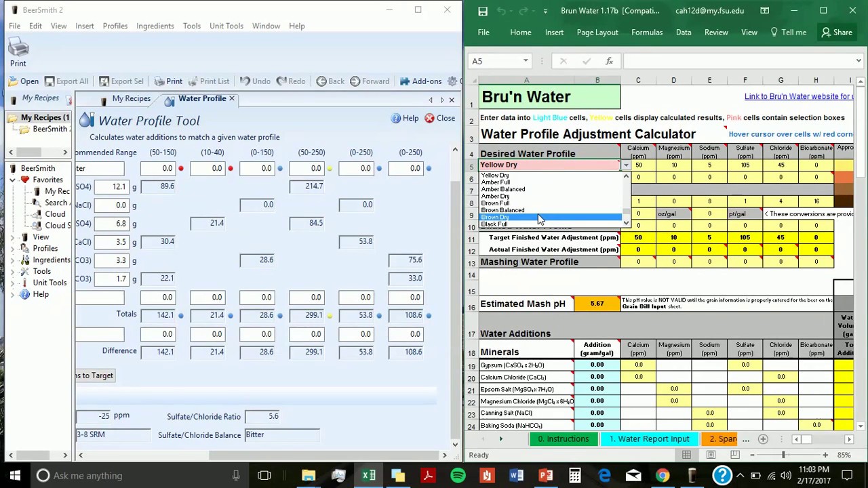
Task: Switch to the 0. Instructions sheet tab
Action: (563, 439)
